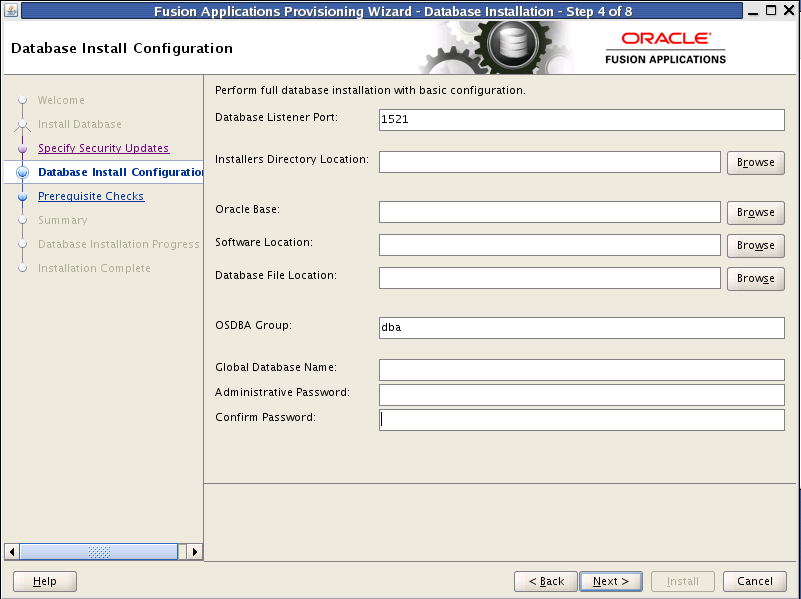Click the Confirm Password field
The width and height of the screenshot is (801, 599).
coord(581,420)
